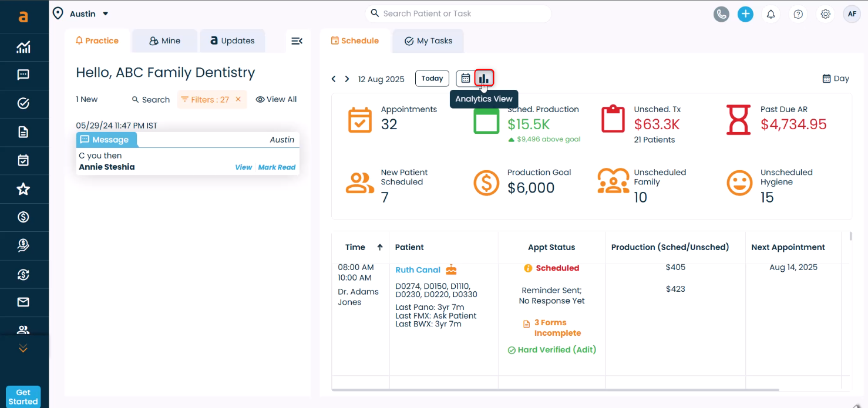Image resolution: width=868 pixels, height=408 pixels.
Task: Expand the Austin location dropdown
Action: pyautogui.click(x=106, y=14)
